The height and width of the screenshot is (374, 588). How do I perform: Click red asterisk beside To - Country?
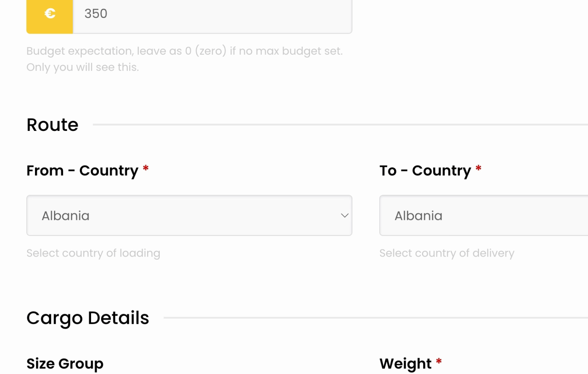pos(479,168)
